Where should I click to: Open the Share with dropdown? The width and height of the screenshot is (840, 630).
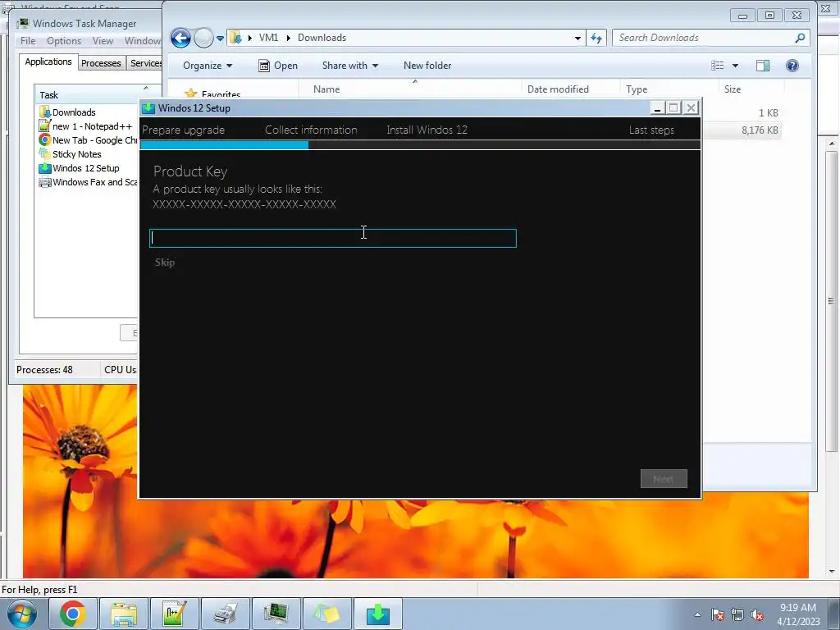click(x=349, y=66)
